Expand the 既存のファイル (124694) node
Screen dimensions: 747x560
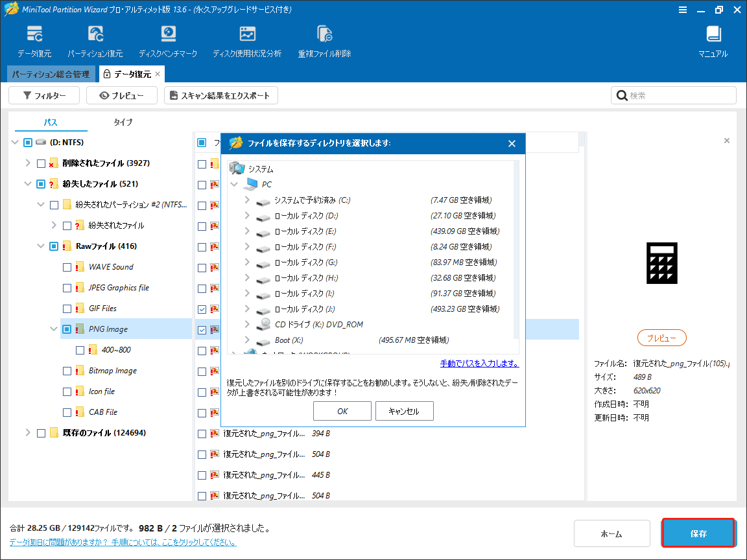[28, 433]
